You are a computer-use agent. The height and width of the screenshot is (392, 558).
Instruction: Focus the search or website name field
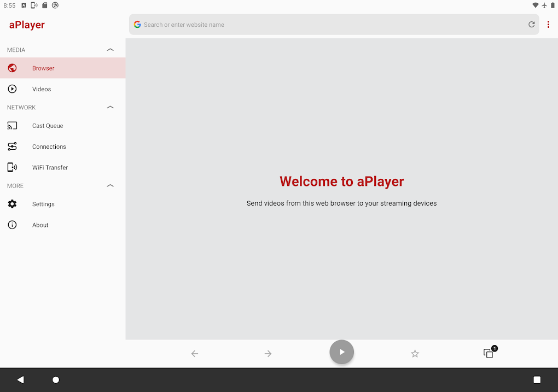tap(334, 25)
